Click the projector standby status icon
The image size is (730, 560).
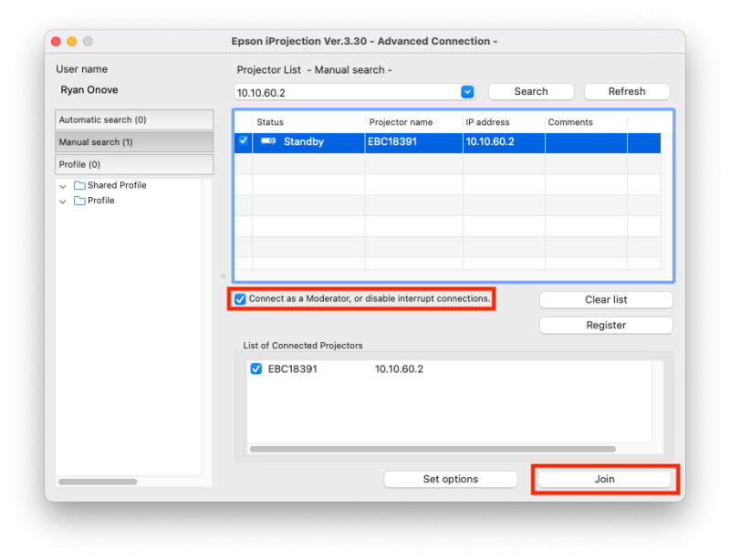[x=268, y=141]
